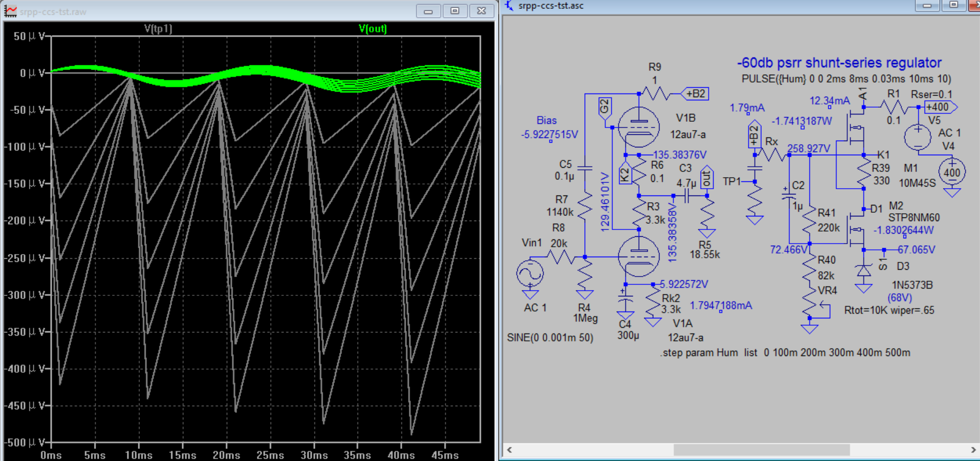Viewport: 980px width, 461px height.
Task: Select the Rx resistor symbol
Action: pos(773,155)
